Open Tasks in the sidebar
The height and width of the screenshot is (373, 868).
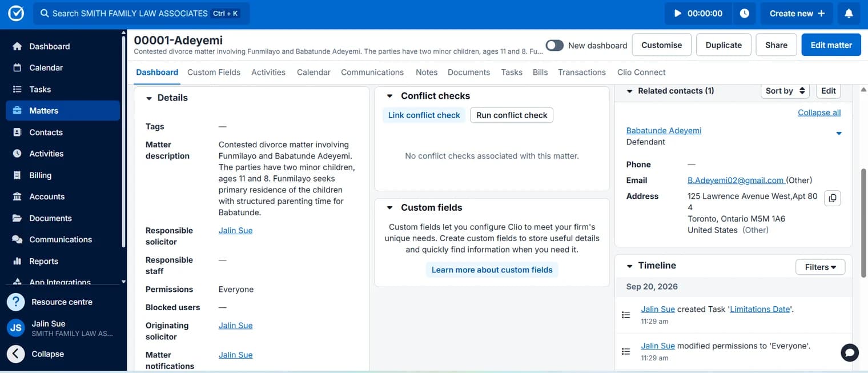(63, 89)
